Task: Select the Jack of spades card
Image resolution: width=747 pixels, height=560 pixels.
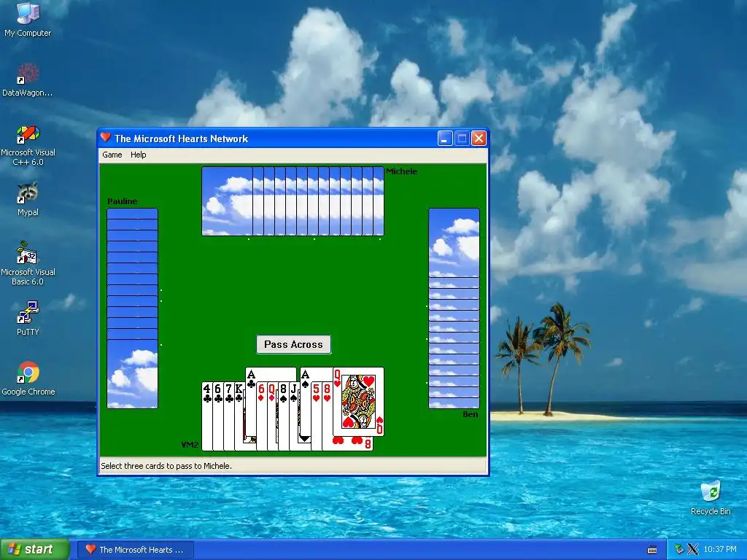Action: pyautogui.click(x=295, y=416)
